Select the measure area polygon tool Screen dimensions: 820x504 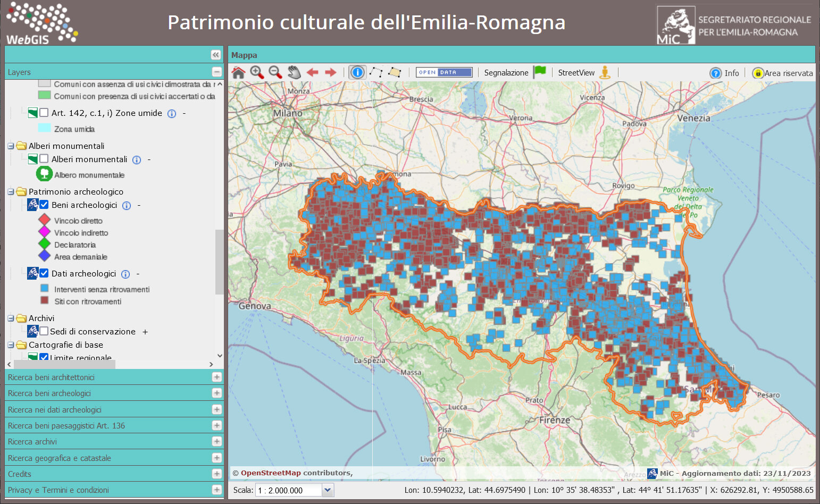pos(394,73)
